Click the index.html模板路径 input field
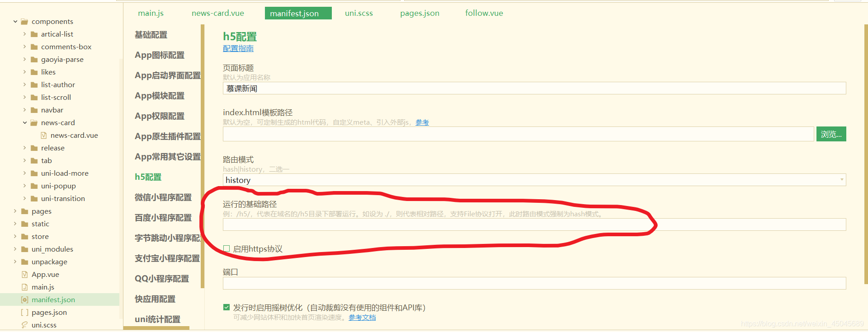Image resolution: width=868 pixels, height=332 pixels. (x=518, y=134)
